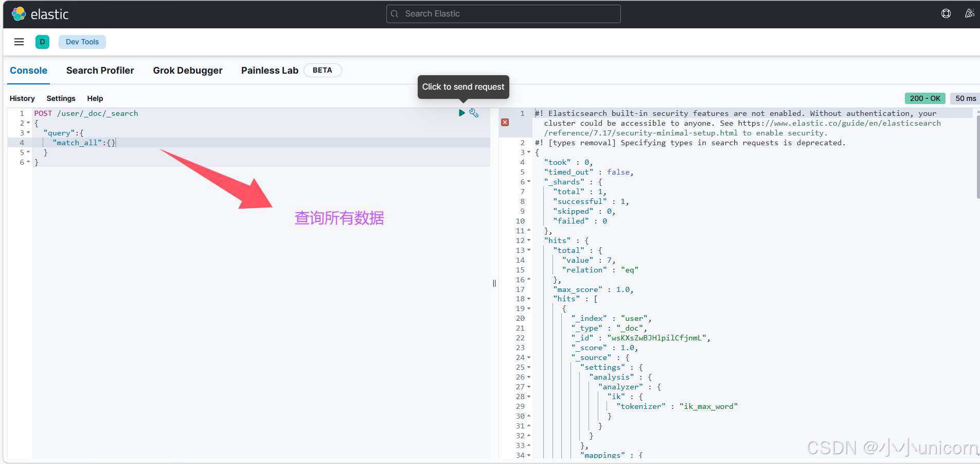Collapse the "hits" array at response line 18
The width and height of the screenshot is (980, 464).
[529, 299]
